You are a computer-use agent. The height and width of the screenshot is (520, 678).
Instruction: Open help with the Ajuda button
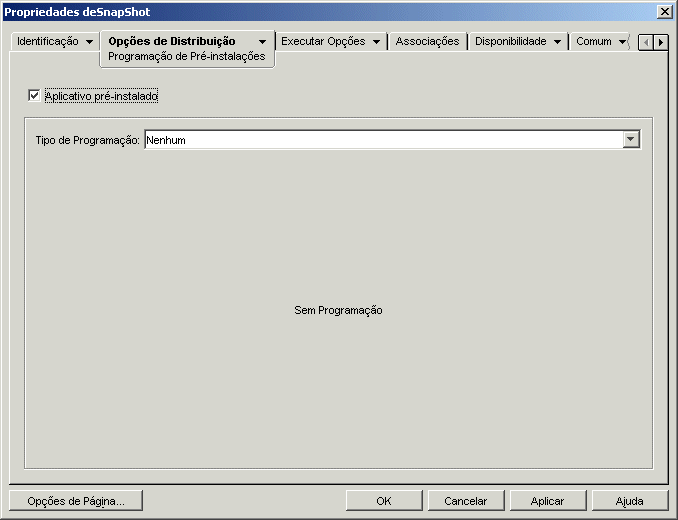[x=630, y=501]
